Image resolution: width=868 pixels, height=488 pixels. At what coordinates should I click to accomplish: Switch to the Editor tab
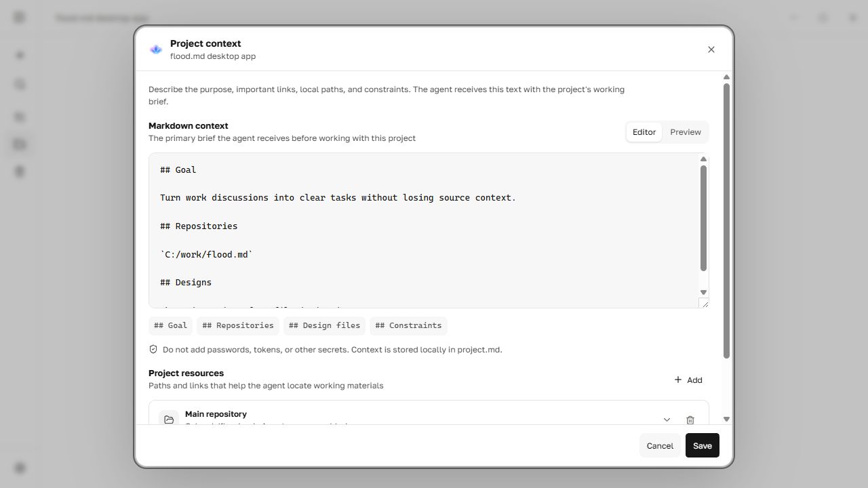point(644,132)
